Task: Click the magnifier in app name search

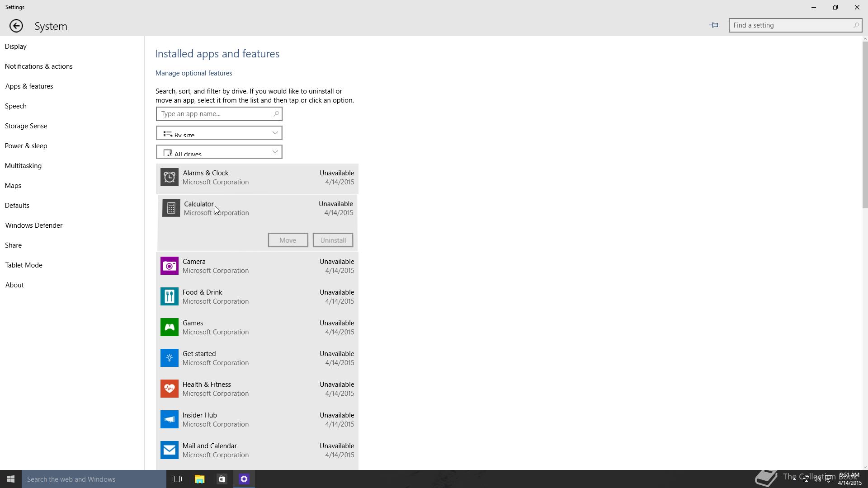Action: pyautogui.click(x=276, y=114)
